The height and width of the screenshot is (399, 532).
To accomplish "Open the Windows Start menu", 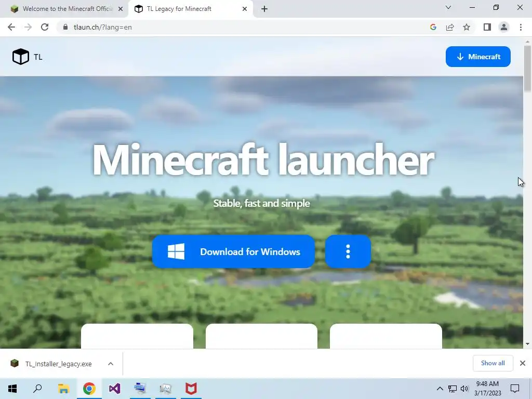I will click(x=12, y=389).
